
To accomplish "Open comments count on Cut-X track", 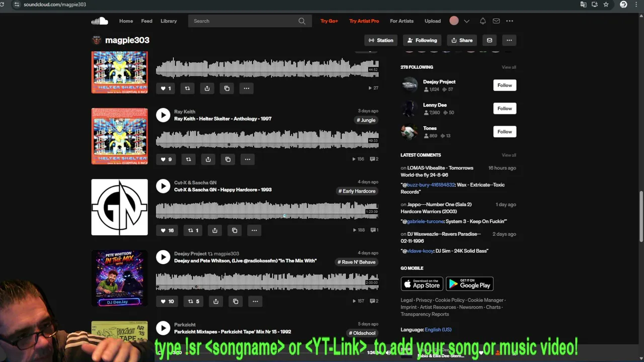I will coord(374,230).
